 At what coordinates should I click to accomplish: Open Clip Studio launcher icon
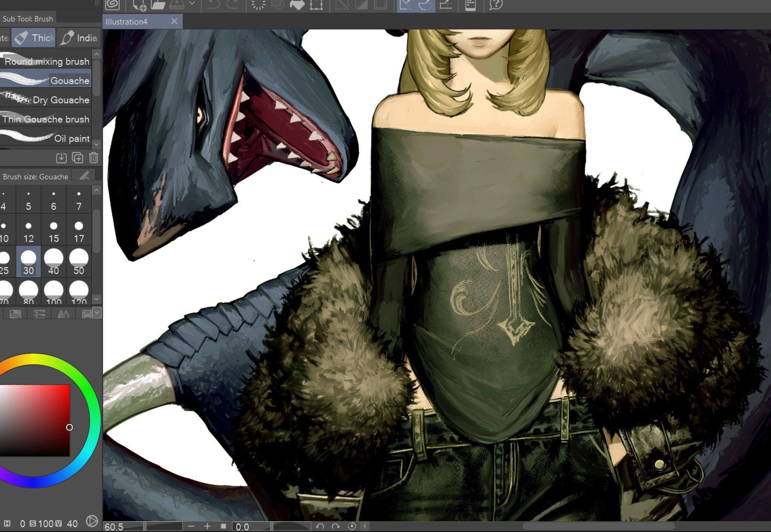112,5
